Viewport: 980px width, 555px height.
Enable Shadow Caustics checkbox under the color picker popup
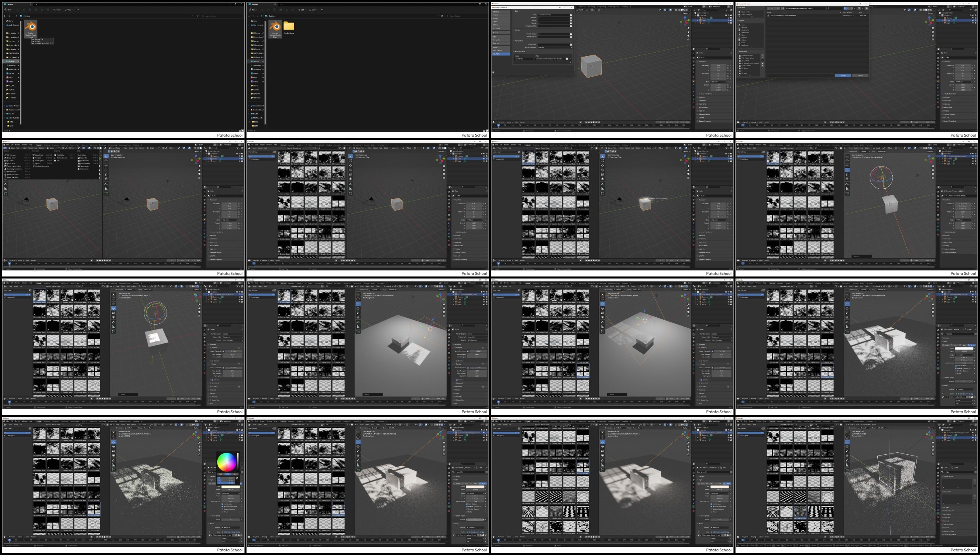click(222, 509)
